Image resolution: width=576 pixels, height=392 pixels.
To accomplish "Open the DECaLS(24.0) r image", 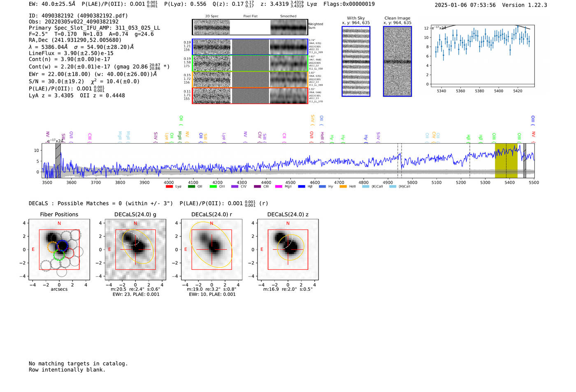I will (211, 249).
